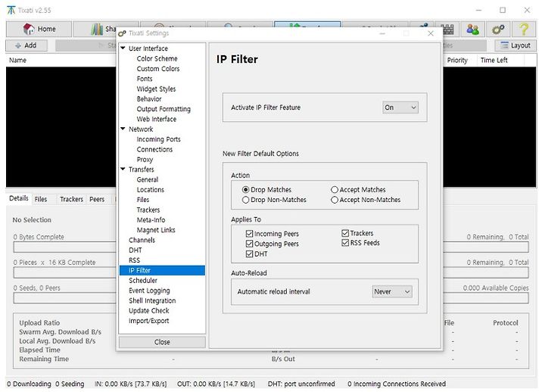Select Magnet Links in settings tree
Viewport: 545px width, 392px height.
click(156, 230)
